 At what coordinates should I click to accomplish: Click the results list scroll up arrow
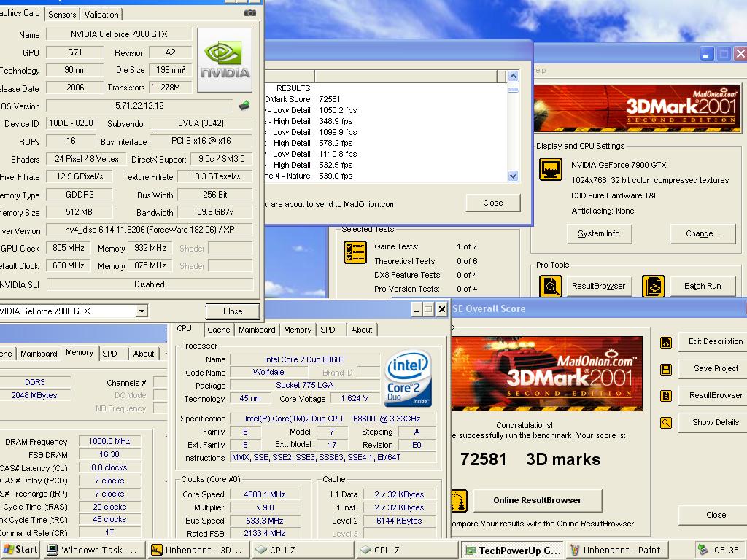pos(513,76)
